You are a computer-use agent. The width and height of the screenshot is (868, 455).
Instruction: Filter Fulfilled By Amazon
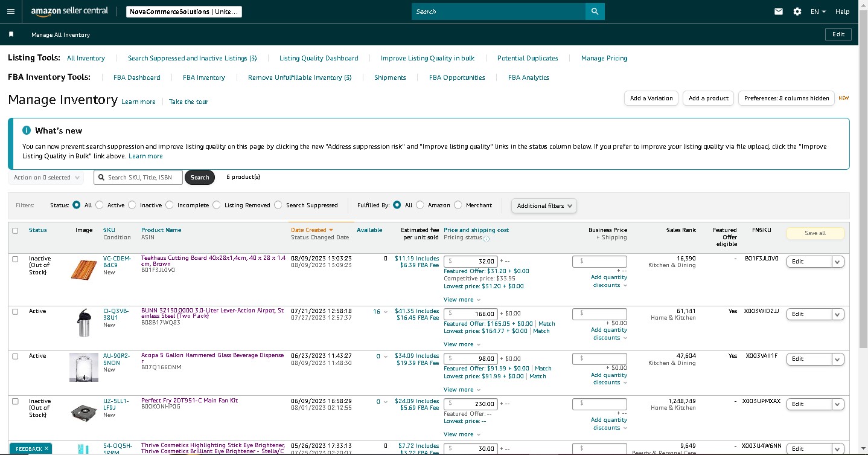coord(420,205)
